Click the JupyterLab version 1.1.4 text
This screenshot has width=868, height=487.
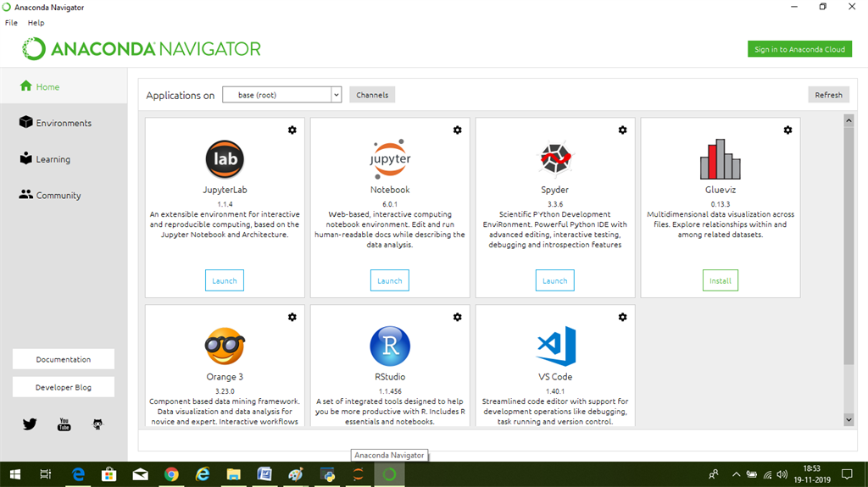pos(225,204)
